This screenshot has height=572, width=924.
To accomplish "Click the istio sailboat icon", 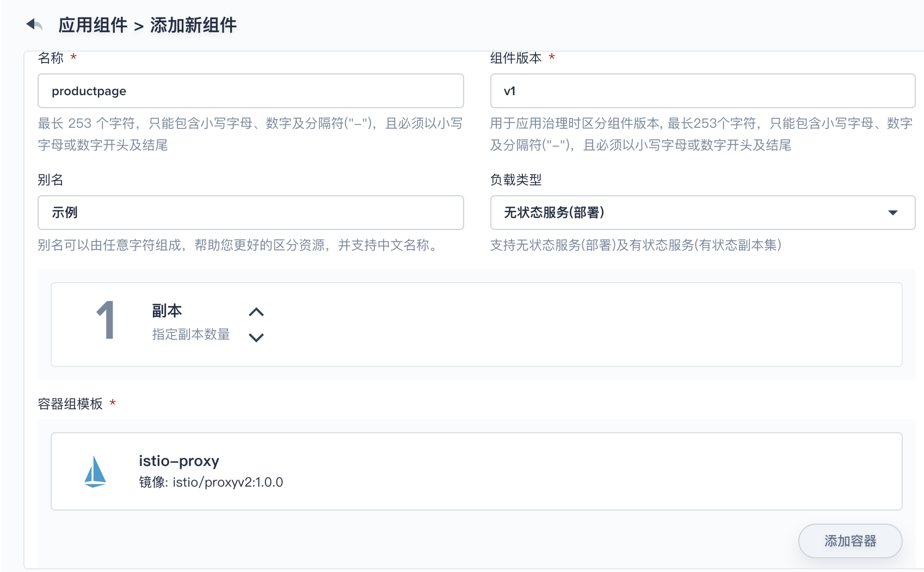I will (95, 471).
